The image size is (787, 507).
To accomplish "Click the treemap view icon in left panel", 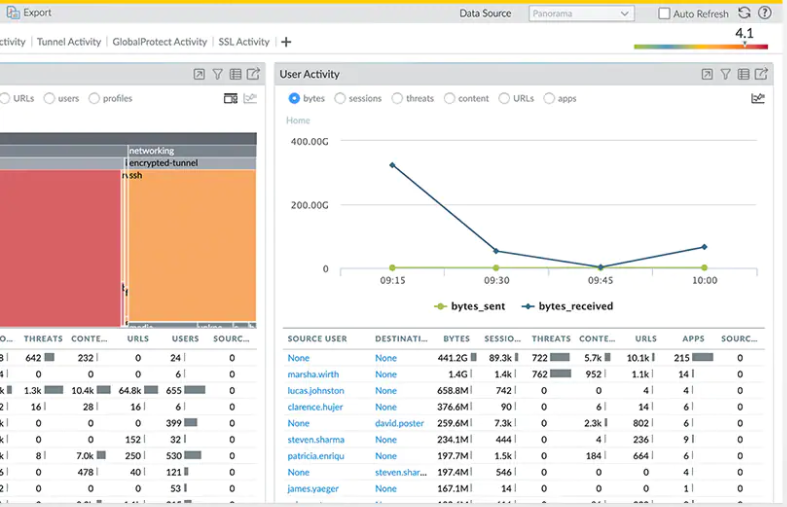I will click(230, 98).
